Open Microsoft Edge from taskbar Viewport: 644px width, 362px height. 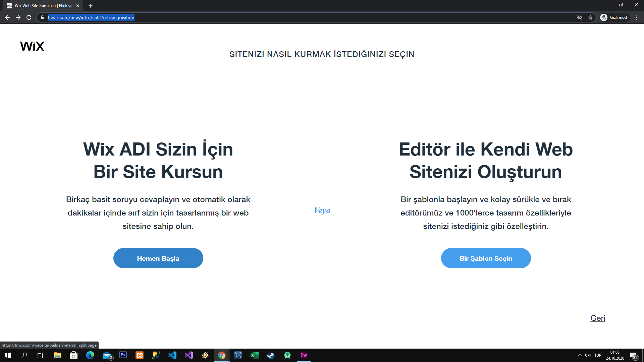coord(90,355)
